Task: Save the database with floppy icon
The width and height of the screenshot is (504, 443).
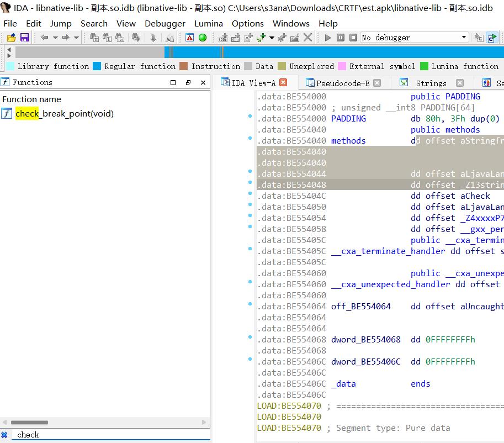Action: [24, 38]
